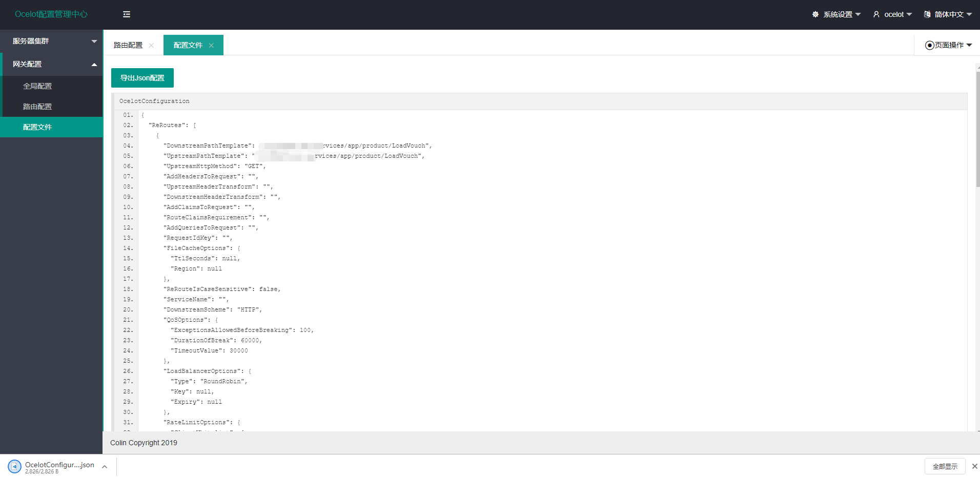Select 配置文件 in the sidebar
Screen dimensions: 980x478
(x=51, y=127)
